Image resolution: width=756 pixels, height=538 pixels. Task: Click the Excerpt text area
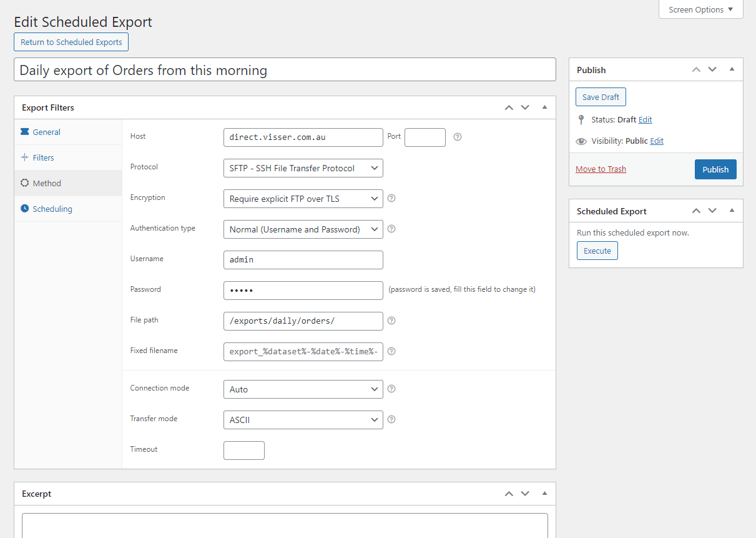(285, 526)
